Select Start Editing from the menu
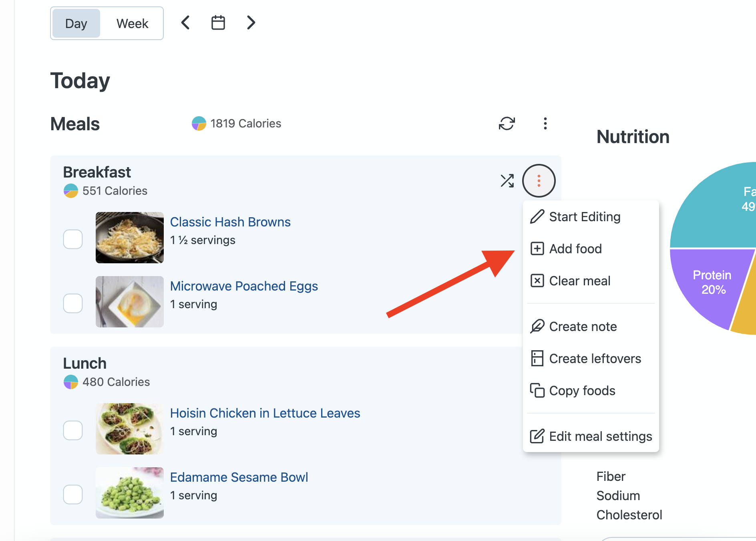The width and height of the screenshot is (756, 541). coord(584,217)
